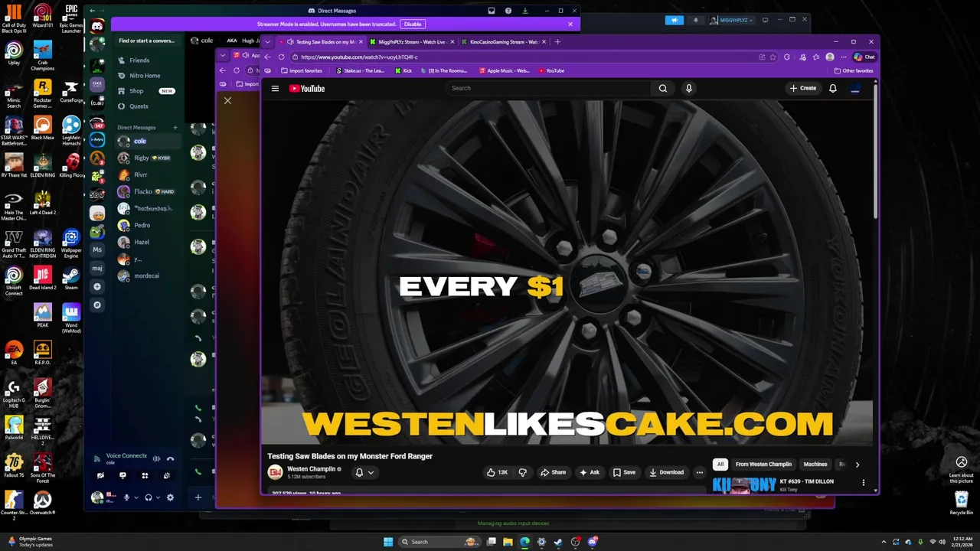Open Edge Settings and more menu
Image resolution: width=980 pixels, height=551 pixels.
(x=844, y=57)
